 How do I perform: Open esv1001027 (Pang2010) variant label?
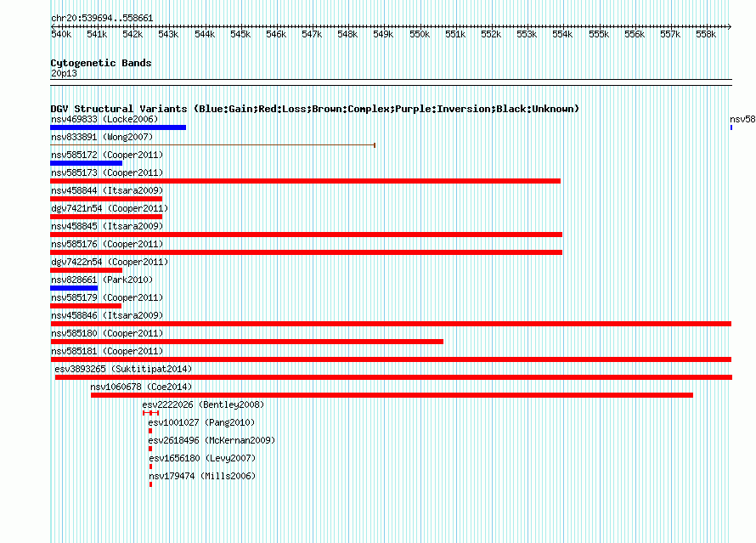[201, 422]
